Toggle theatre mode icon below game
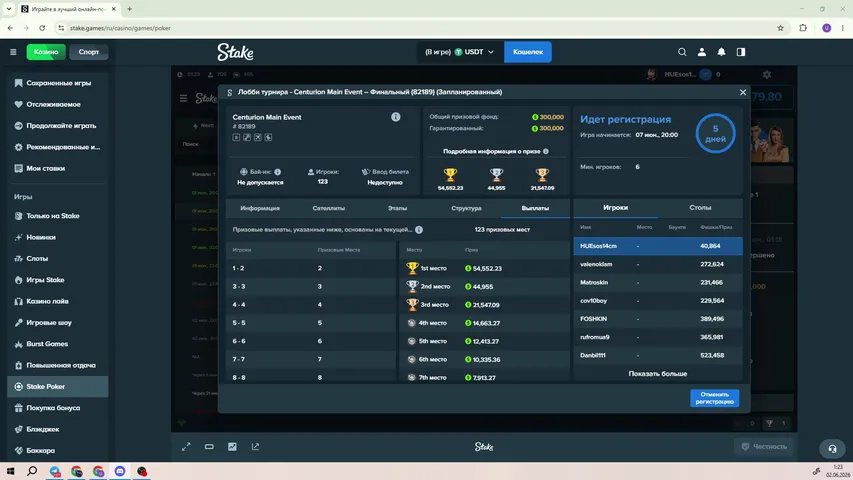 click(209, 447)
